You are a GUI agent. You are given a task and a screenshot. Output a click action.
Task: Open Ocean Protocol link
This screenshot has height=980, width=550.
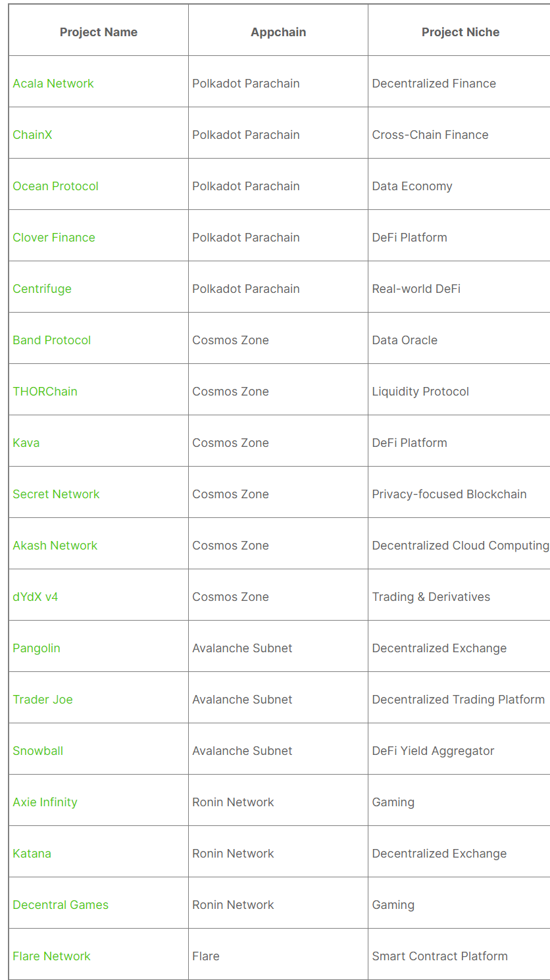pyautogui.click(x=55, y=186)
